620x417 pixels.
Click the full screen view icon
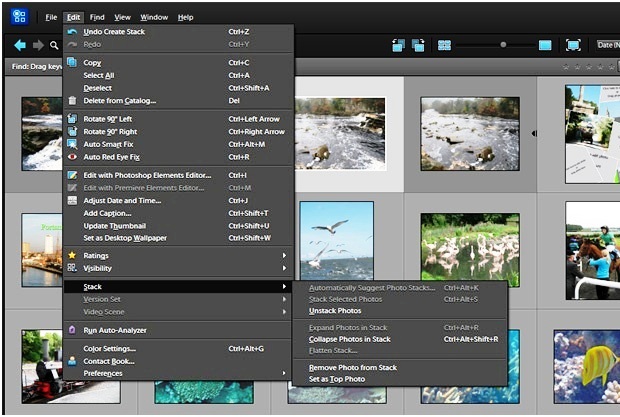[573, 45]
